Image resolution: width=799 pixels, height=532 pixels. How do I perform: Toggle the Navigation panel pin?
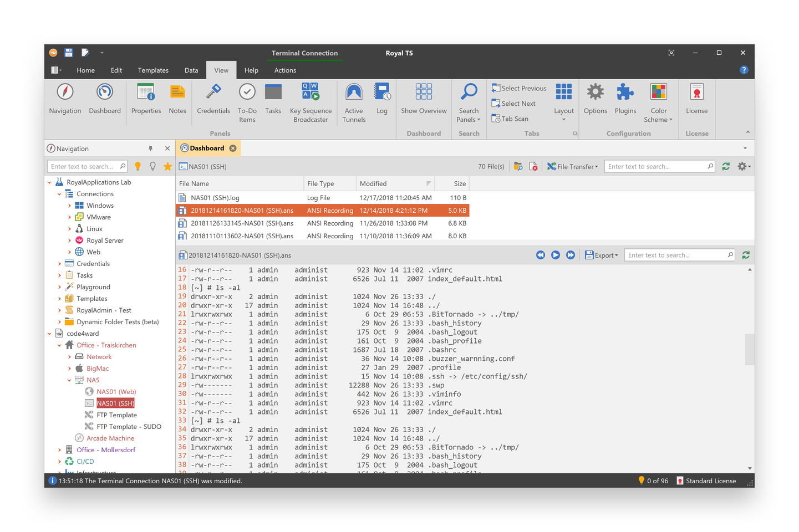(x=150, y=148)
